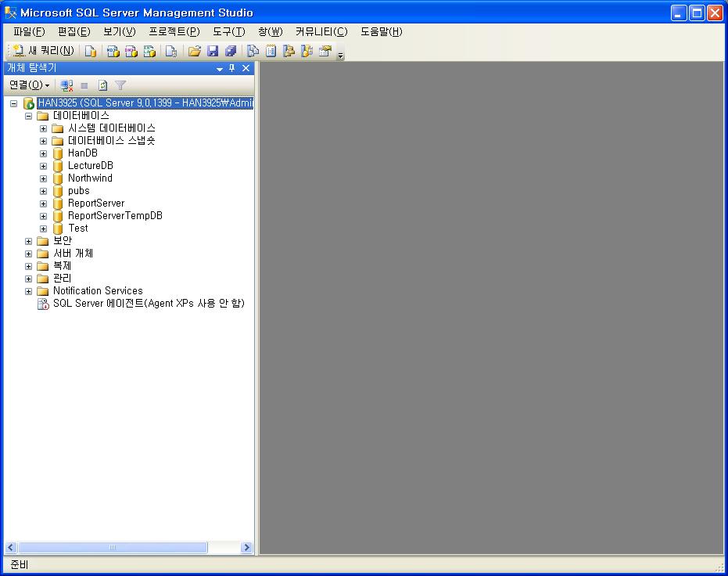728x576 pixels.
Task: Click the Save floppy disk icon
Action: pyautogui.click(x=213, y=51)
